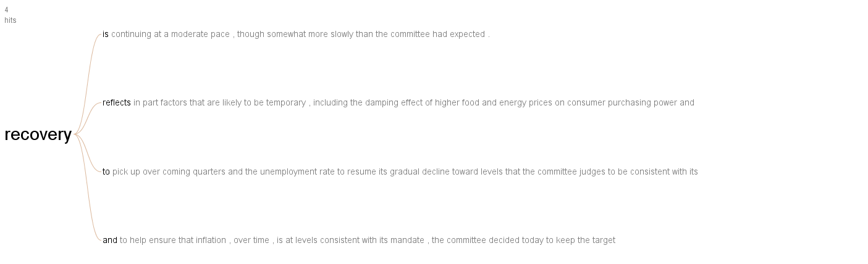
Task: Select the branch word "reflects"
Action: (x=117, y=102)
